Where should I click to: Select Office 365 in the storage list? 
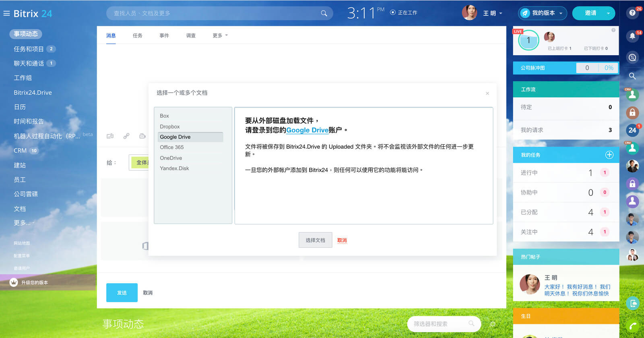(x=171, y=147)
